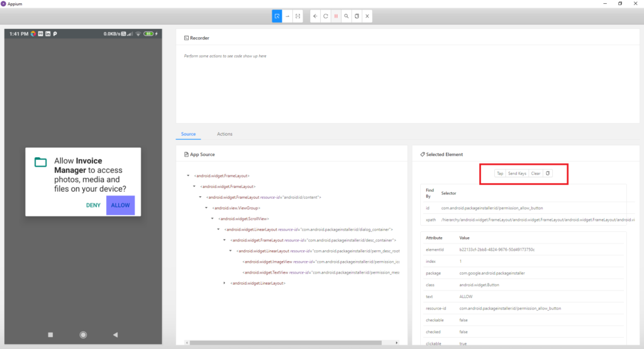The image size is (644, 349).
Task: Click the Clear button
Action: click(536, 174)
